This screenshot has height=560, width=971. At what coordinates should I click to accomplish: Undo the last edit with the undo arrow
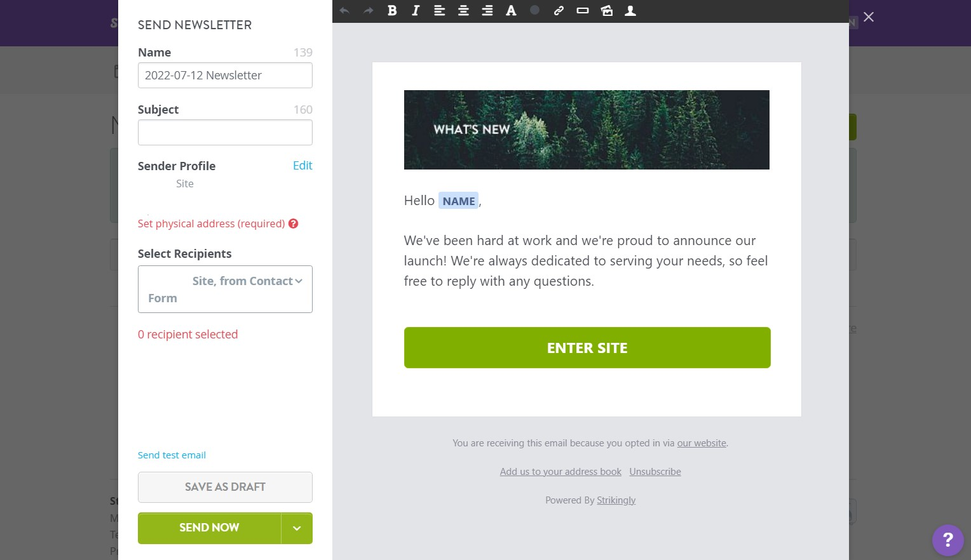[344, 11]
